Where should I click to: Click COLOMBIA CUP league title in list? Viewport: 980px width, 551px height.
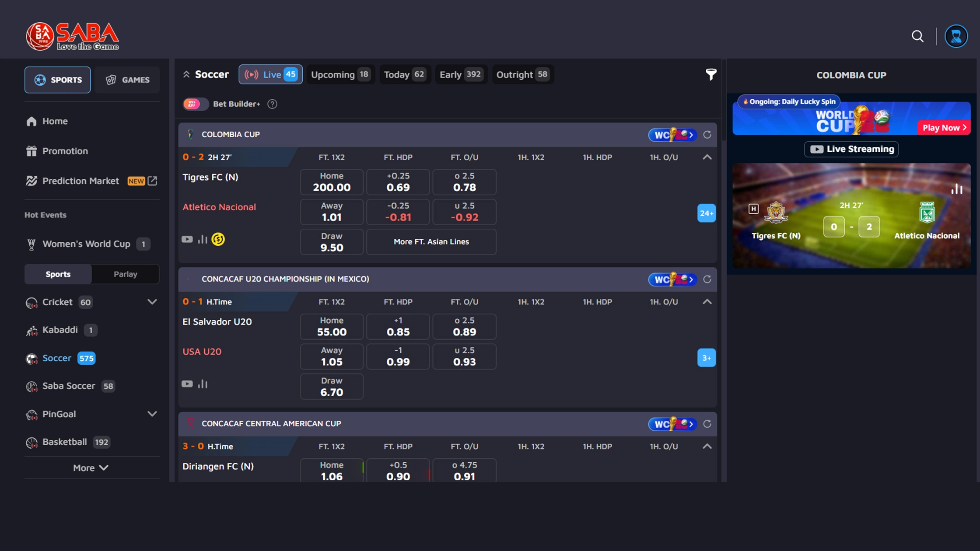pyautogui.click(x=231, y=134)
